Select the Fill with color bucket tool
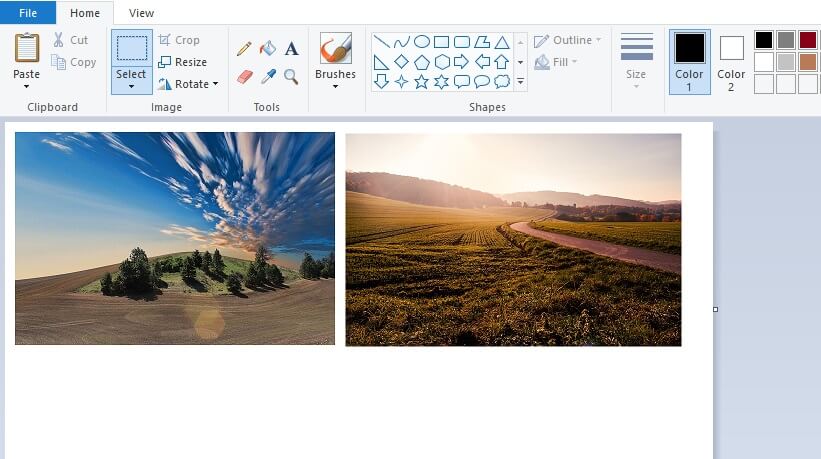This screenshot has width=821, height=459. coord(268,49)
